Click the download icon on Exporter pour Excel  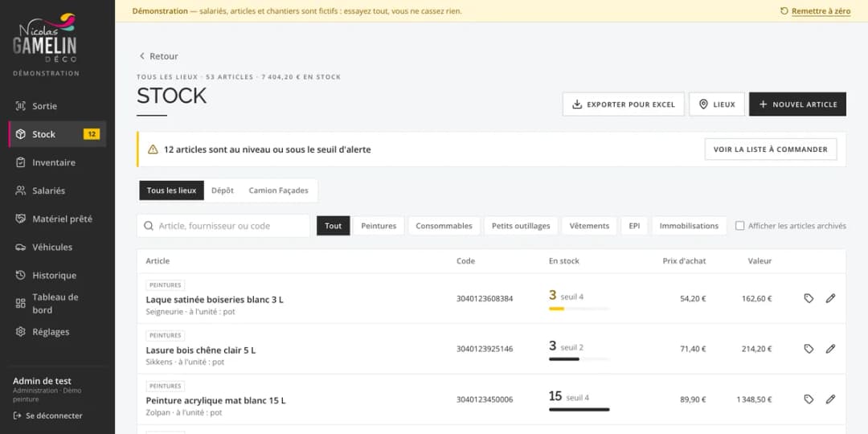pyautogui.click(x=577, y=104)
